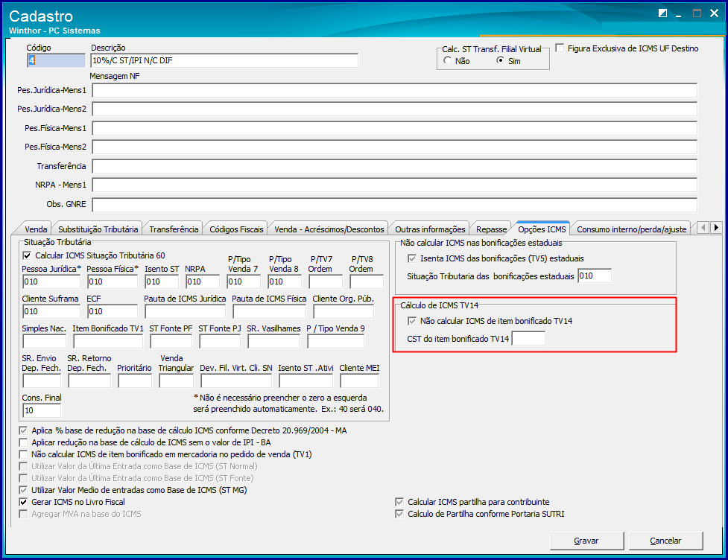Click the Cancelar button

(x=665, y=541)
